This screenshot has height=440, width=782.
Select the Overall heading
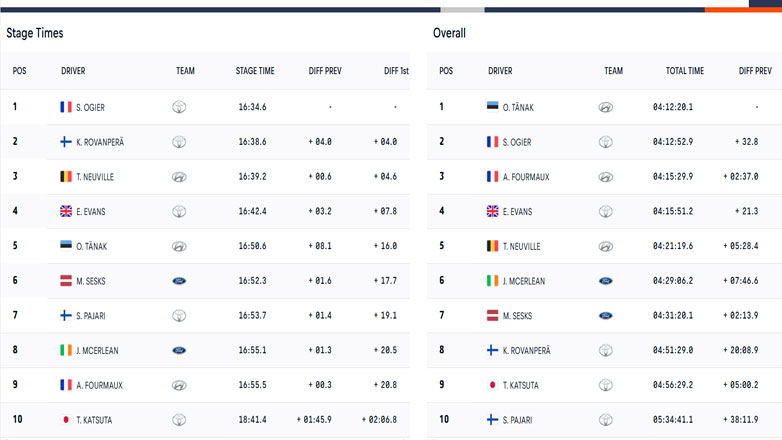(449, 33)
